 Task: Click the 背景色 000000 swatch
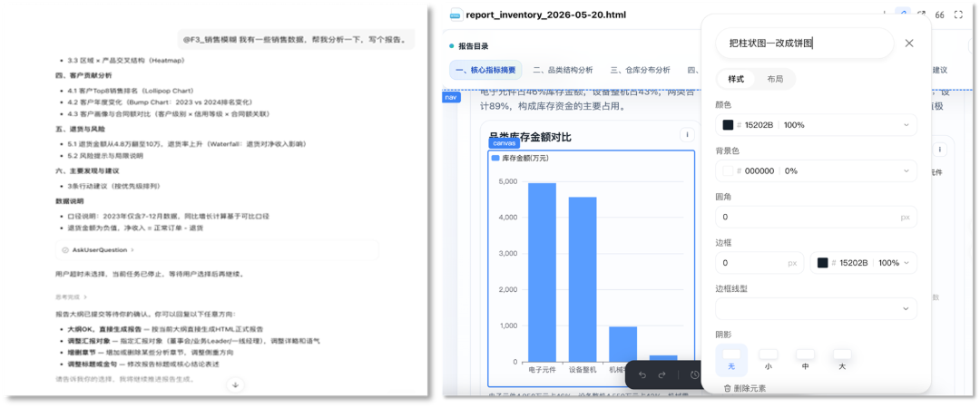728,170
